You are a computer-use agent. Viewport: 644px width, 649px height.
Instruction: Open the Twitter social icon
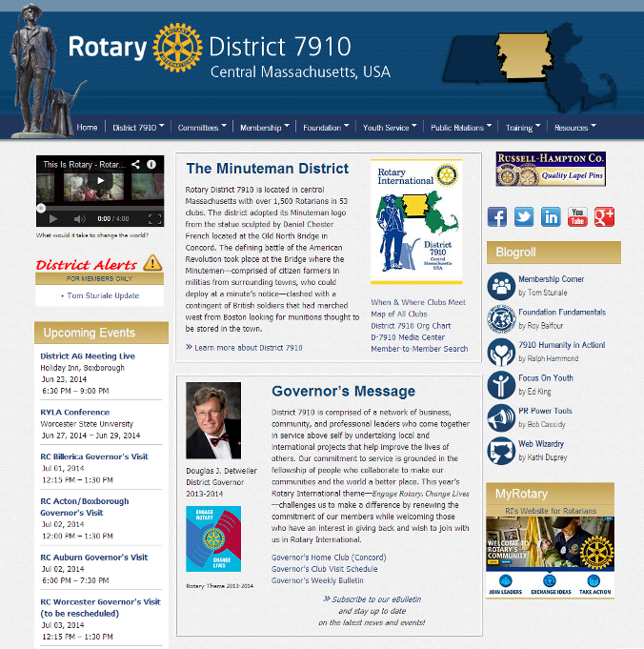point(524,217)
